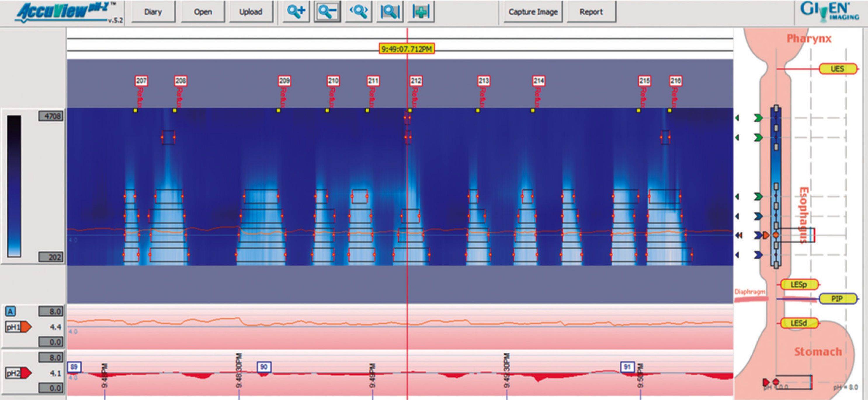Viewport: 868px width, 400px height.
Task: Click the Open toolbar button
Action: [x=202, y=12]
